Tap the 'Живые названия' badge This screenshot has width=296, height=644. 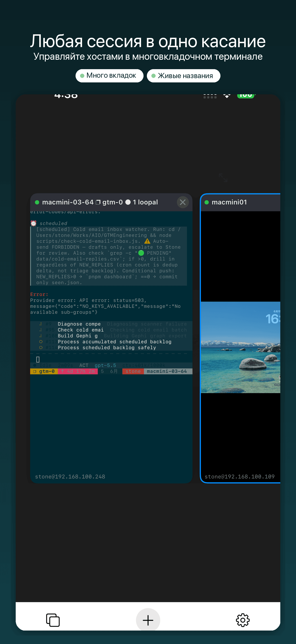tap(183, 75)
